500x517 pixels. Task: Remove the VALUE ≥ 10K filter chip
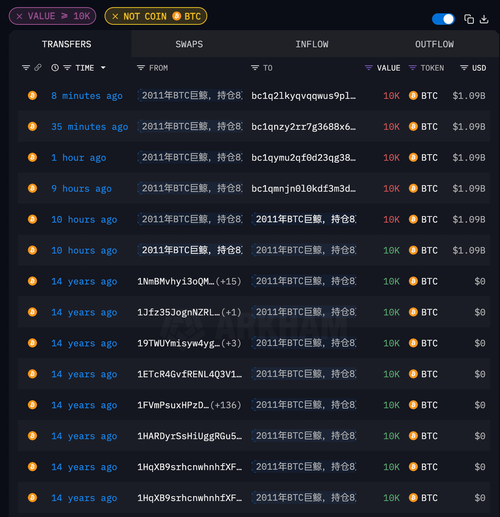20,16
